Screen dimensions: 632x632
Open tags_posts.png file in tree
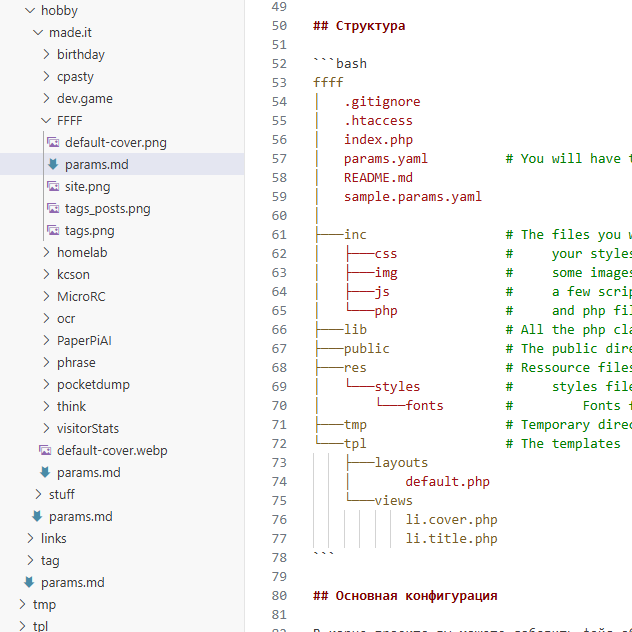point(108,208)
